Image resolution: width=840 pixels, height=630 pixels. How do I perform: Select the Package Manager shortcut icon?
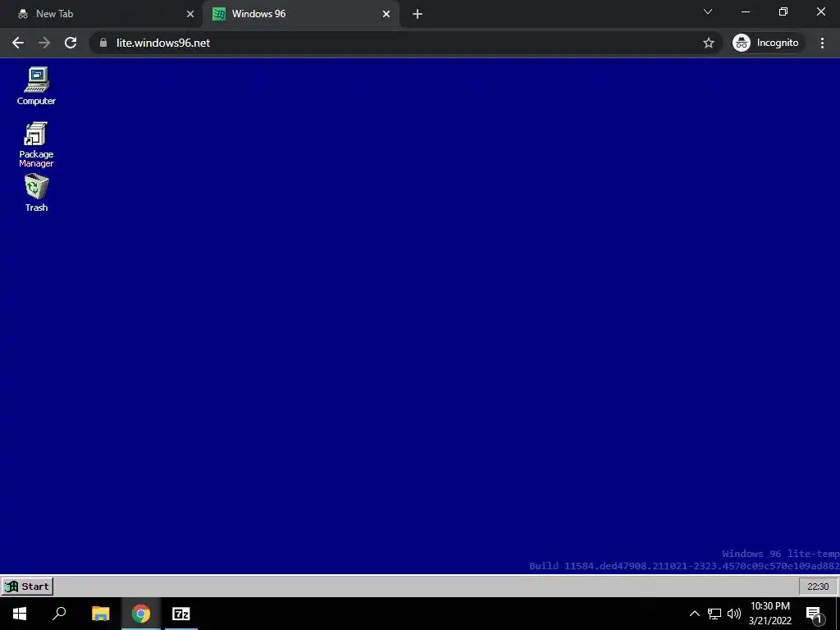click(x=36, y=144)
